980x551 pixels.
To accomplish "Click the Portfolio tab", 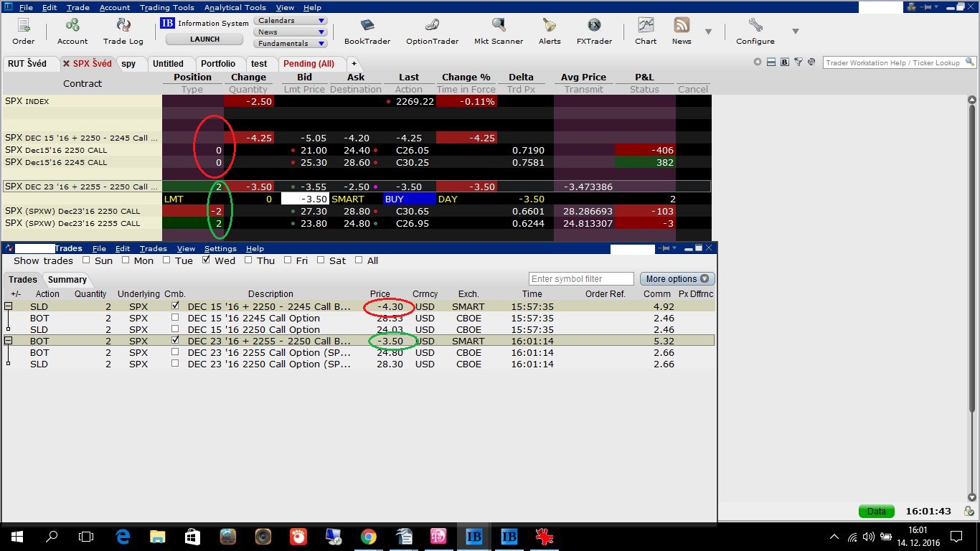I will (218, 63).
